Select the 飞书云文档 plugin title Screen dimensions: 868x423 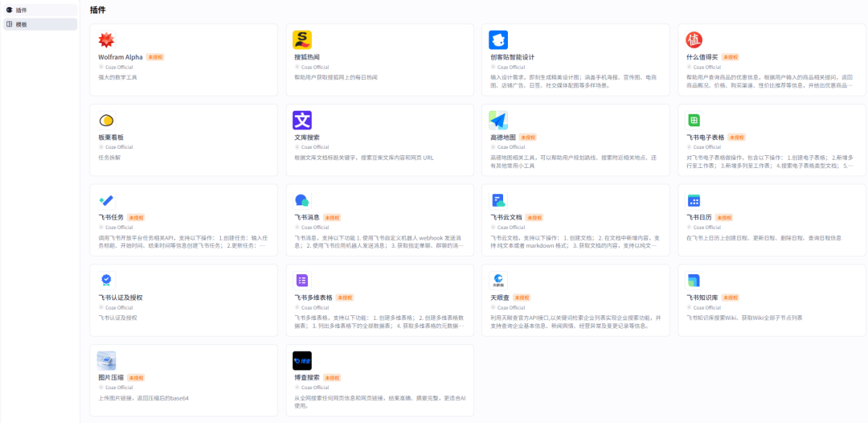click(506, 218)
